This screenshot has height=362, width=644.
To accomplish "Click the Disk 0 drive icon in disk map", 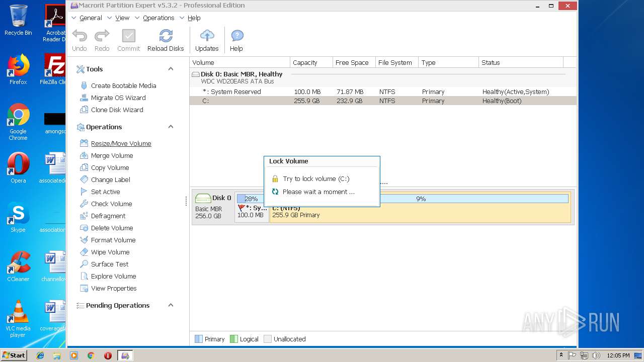I will 203,198.
